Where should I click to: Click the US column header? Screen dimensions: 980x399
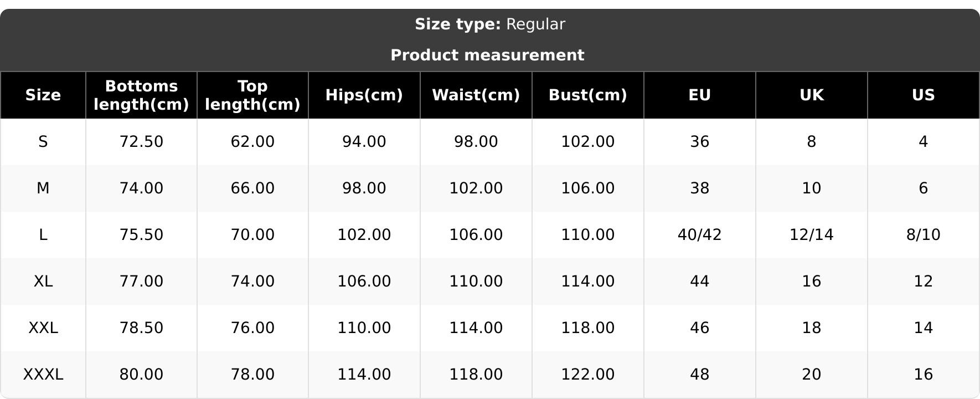(923, 95)
